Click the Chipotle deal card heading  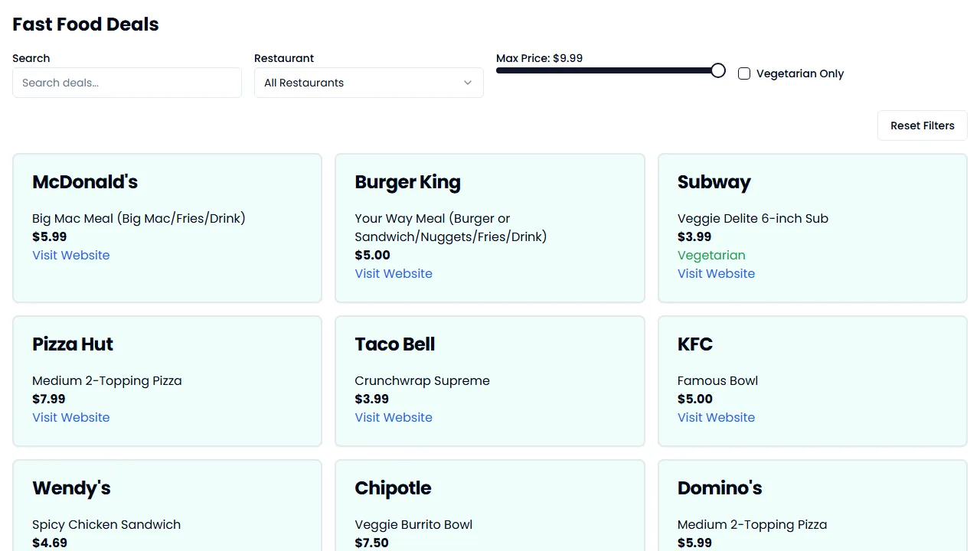[393, 488]
